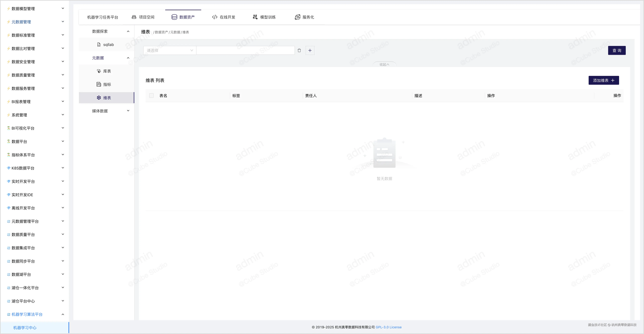The image size is (644, 334).
Task: Click the 数据资产 database icon in the top nav
Action: point(174,17)
